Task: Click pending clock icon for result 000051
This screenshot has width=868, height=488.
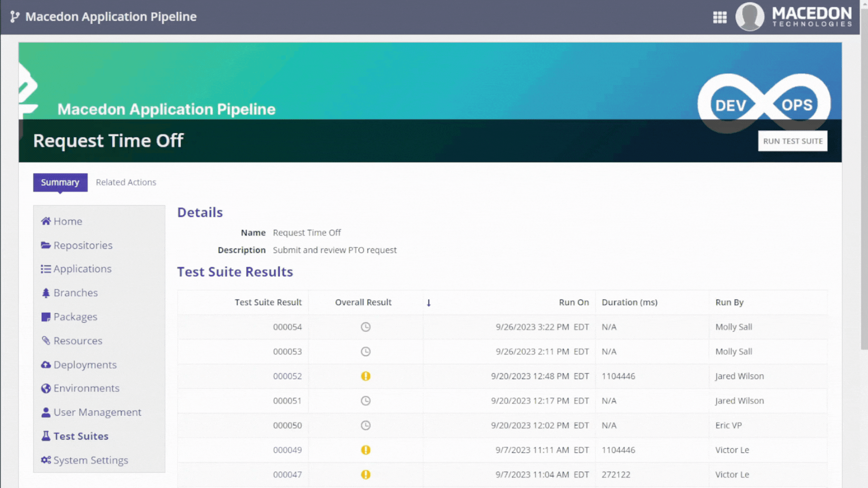Action: click(366, 401)
